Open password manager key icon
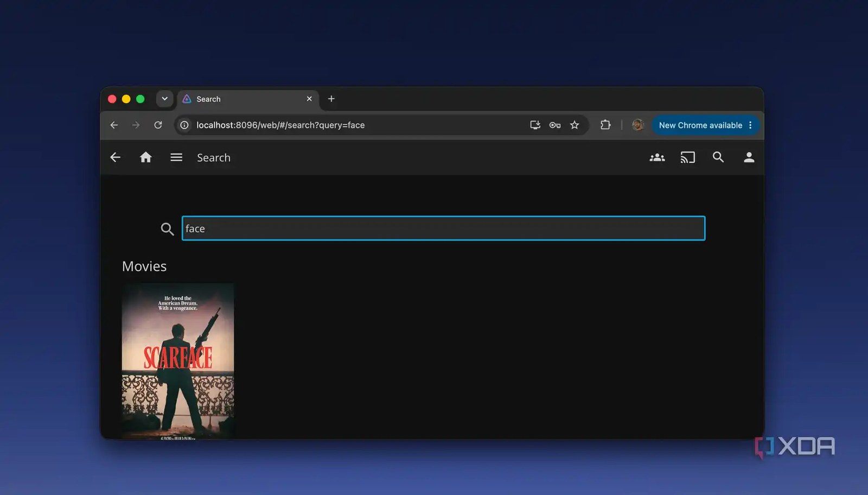The height and width of the screenshot is (495, 868). [x=554, y=125]
